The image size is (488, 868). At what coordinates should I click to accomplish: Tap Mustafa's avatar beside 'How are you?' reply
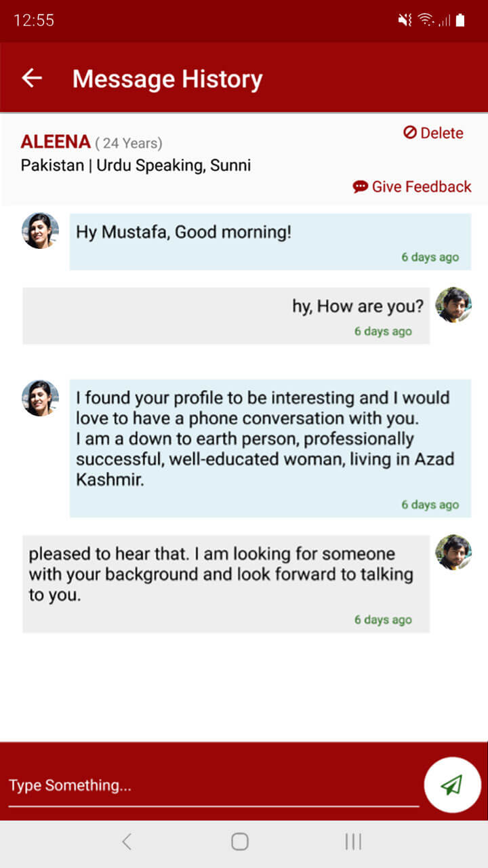(453, 304)
